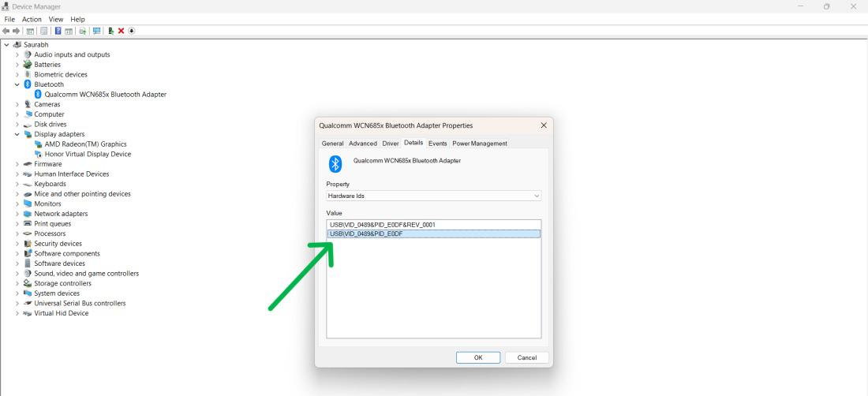Expand Universal Serial Bus controllers category
This screenshot has width=868, height=396.
(x=17, y=304)
